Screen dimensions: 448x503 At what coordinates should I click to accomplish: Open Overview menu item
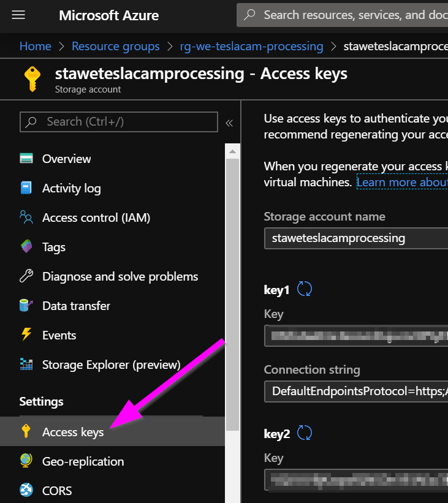coord(66,159)
